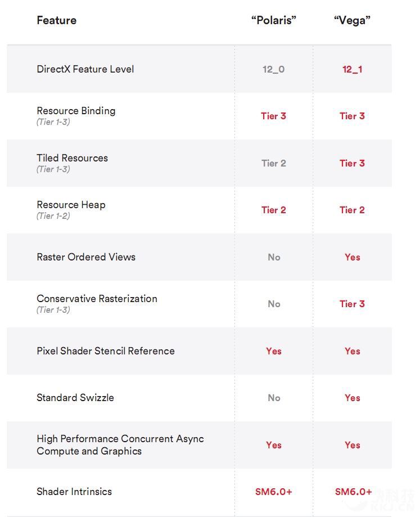Image resolution: width=420 pixels, height=517 pixels.
Task: Click Polaris Tier 2 value for Tiled Resources
Action: pos(273,163)
